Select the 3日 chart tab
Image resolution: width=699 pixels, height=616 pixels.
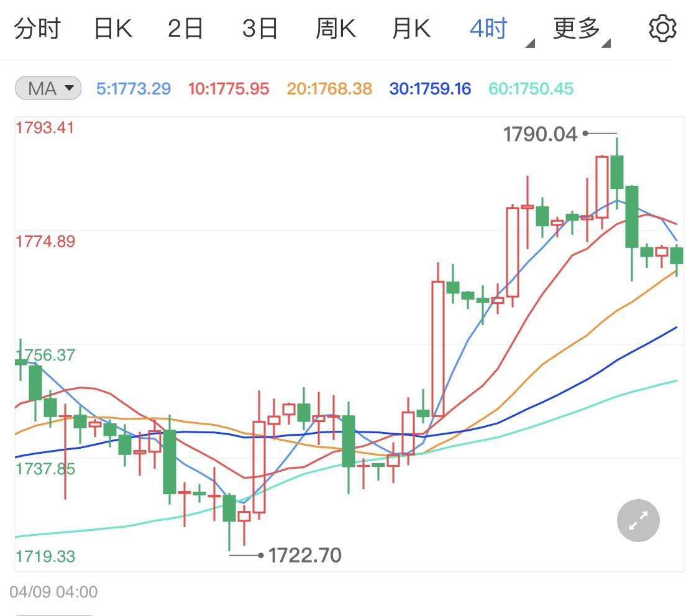coord(260,29)
